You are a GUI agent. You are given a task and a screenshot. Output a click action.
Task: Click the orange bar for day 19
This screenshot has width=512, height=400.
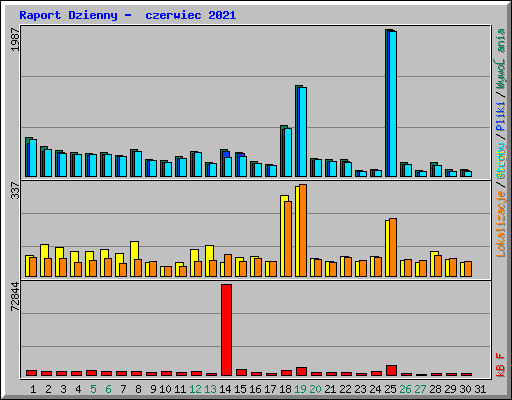coord(303,230)
